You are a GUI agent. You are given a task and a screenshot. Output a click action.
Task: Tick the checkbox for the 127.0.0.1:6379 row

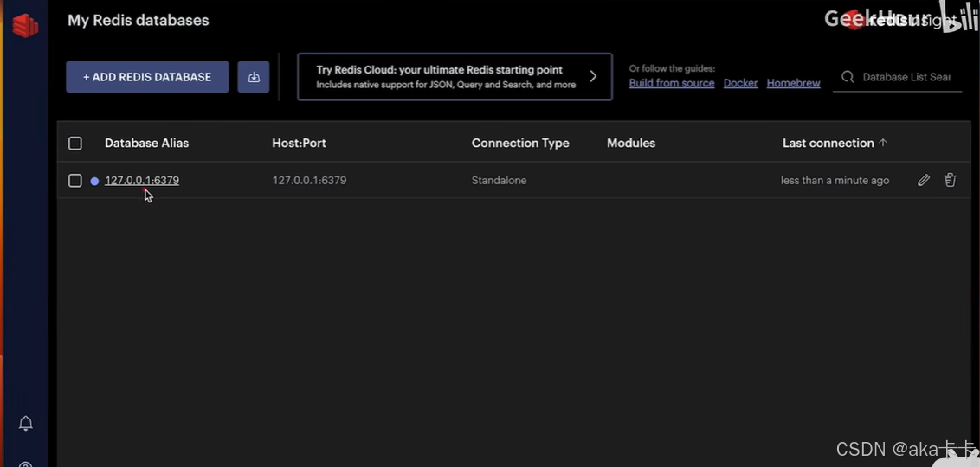pos(75,181)
